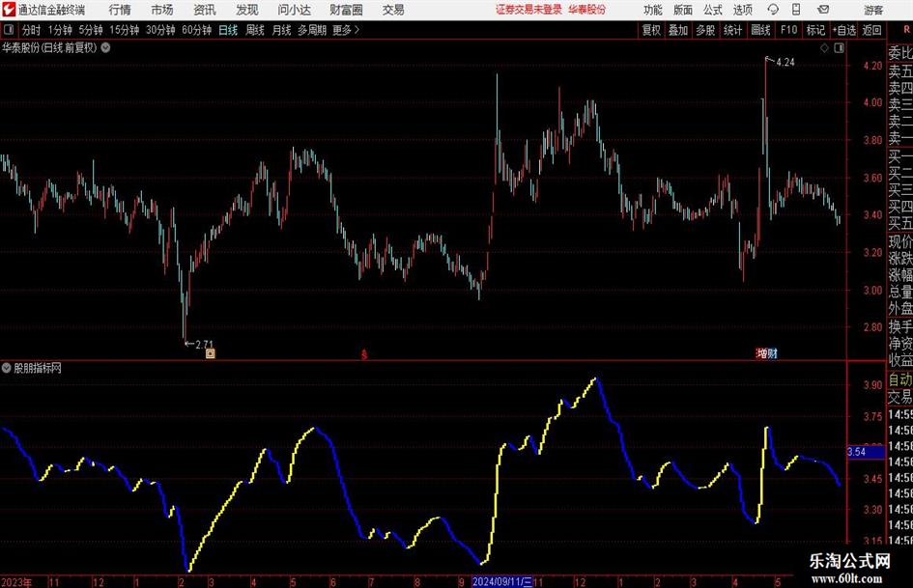
Task: Click the 4.00 price axis label
Action: [872, 102]
